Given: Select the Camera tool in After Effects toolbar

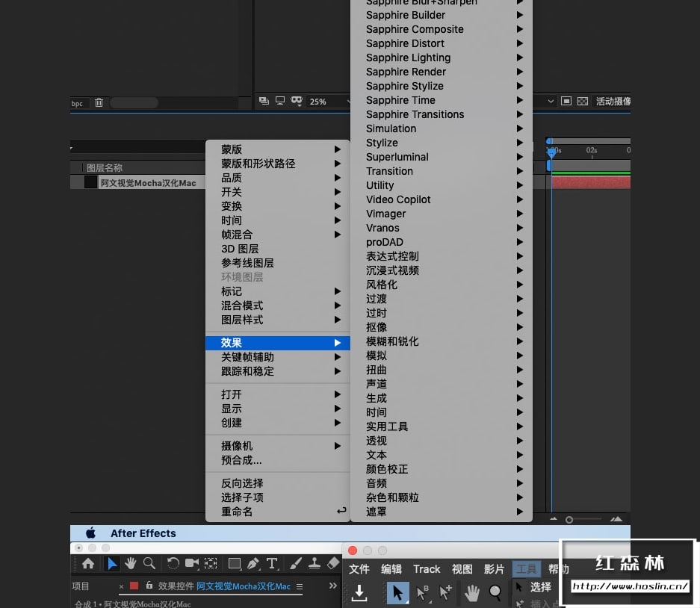Looking at the screenshot, I should 192,563.
